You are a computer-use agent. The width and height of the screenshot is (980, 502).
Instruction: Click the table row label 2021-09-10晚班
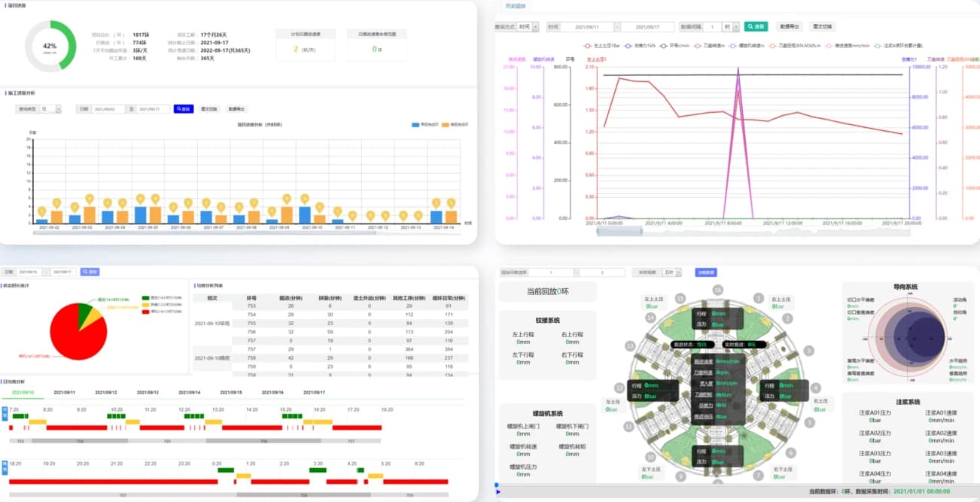[x=213, y=357]
